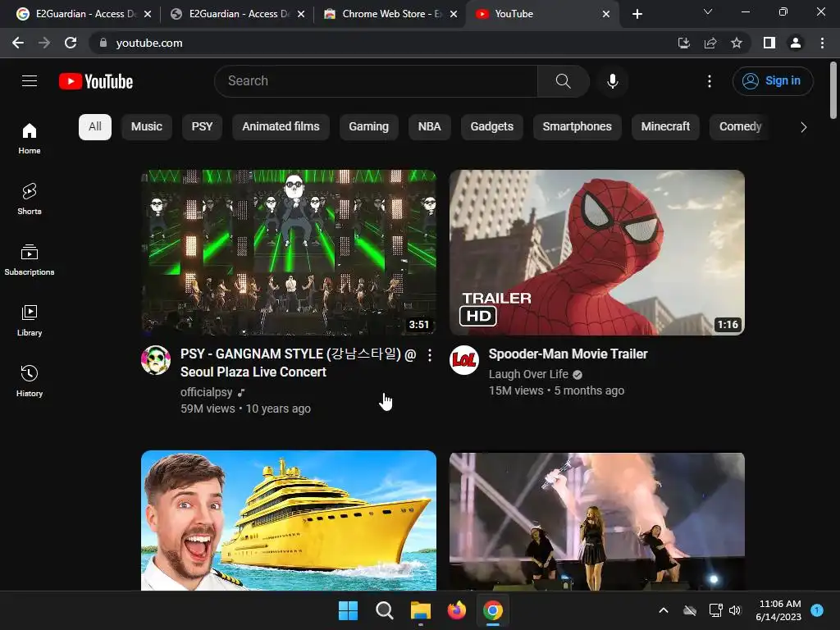
Task: Open the stage performance video thumbnail
Action: [x=597, y=521]
